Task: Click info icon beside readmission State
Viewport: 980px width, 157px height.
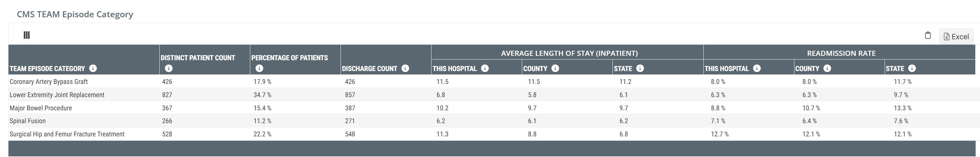Action: (912, 68)
